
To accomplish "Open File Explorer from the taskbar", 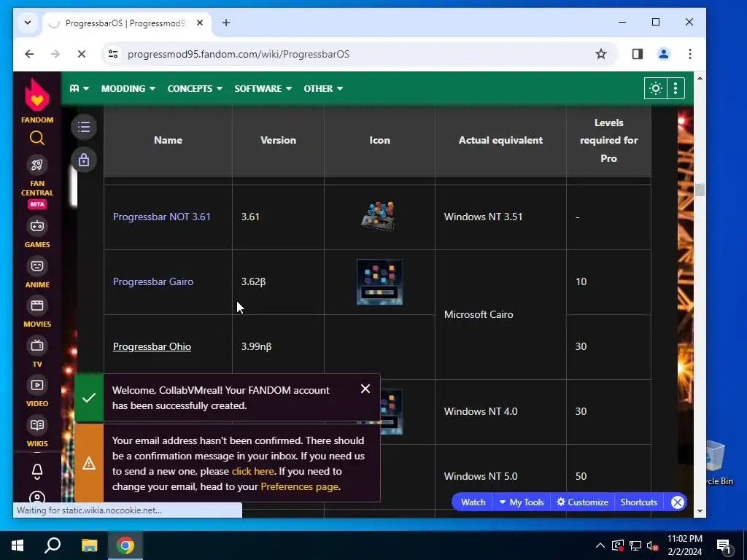I will pos(89,545).
